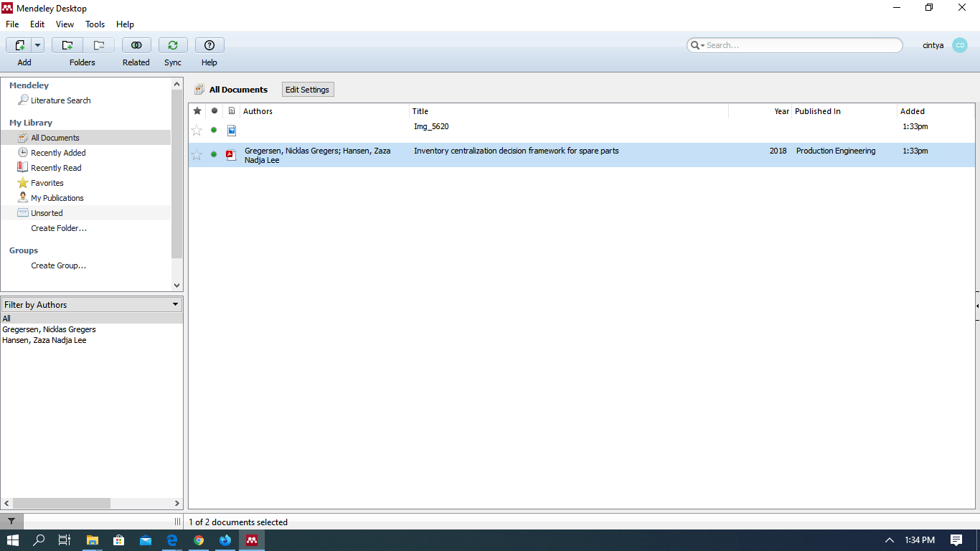
Task: Click the filter funnel icon at bottom left
Action: point(11,522)
